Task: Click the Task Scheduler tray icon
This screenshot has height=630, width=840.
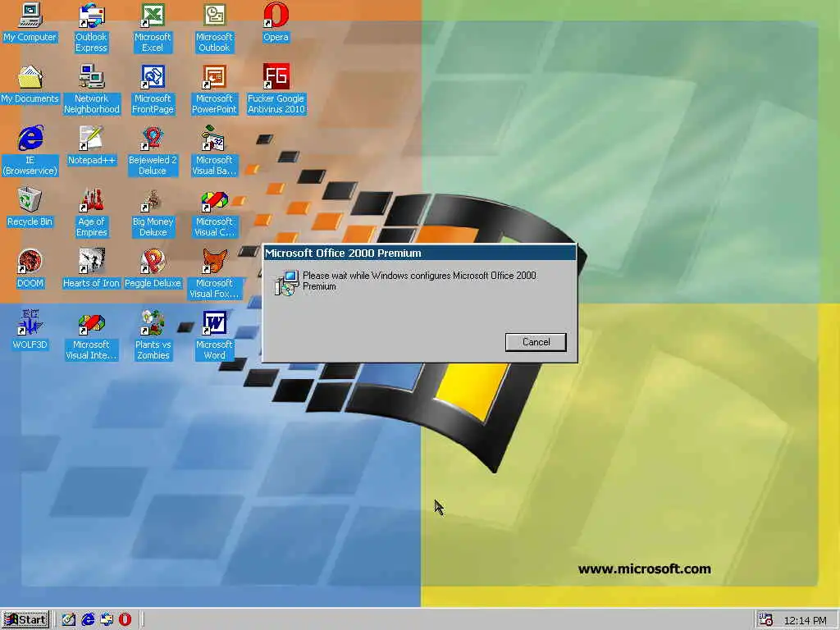Action: click(766, 620)
